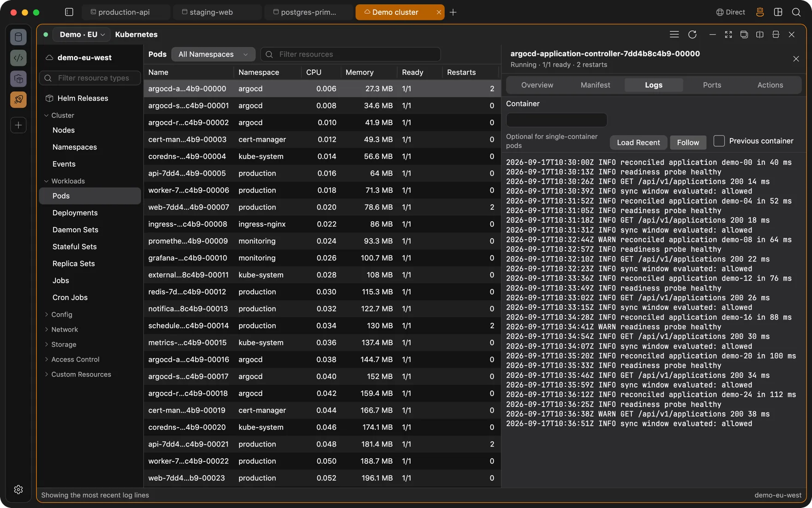Click the orange account icon in title bar
Viewport: 812px width, 508px height.
point(760,12)
